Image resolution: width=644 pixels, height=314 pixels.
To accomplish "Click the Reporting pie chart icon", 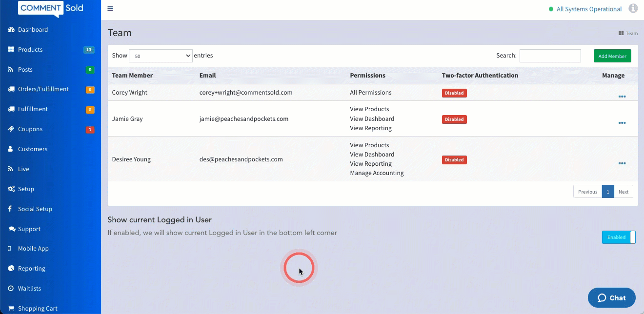I will pyautogui.click(x=11, y=269).
